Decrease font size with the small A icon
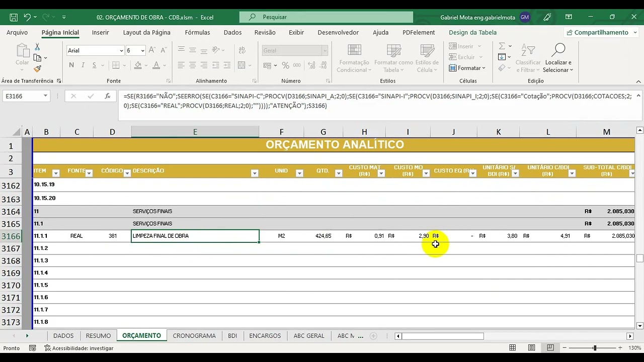This screenshot has width=644, height=362. coord(163,50)
